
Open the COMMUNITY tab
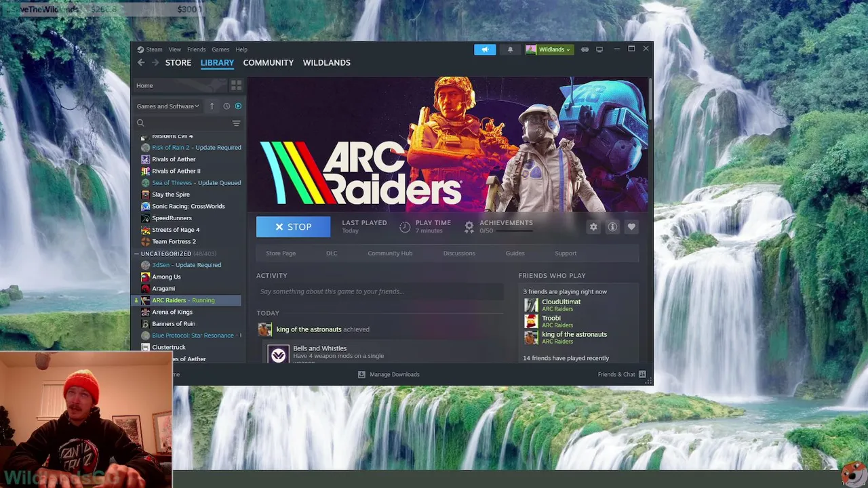[x=269, y=62]
